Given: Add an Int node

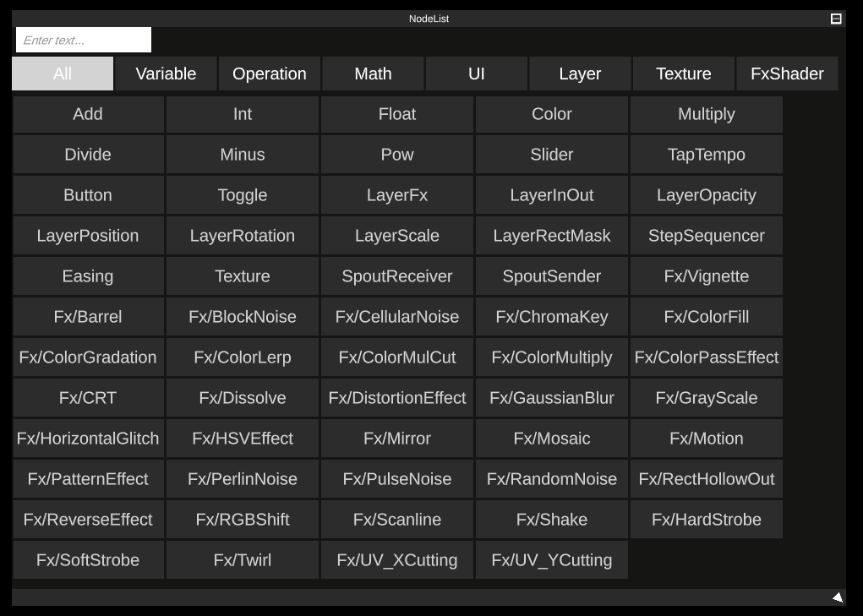Looking at the screenshot, I should click(242, 114).
